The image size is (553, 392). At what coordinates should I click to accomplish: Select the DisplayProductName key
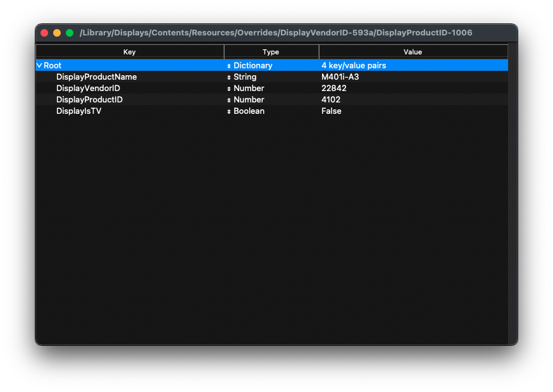tap(96, 77)
